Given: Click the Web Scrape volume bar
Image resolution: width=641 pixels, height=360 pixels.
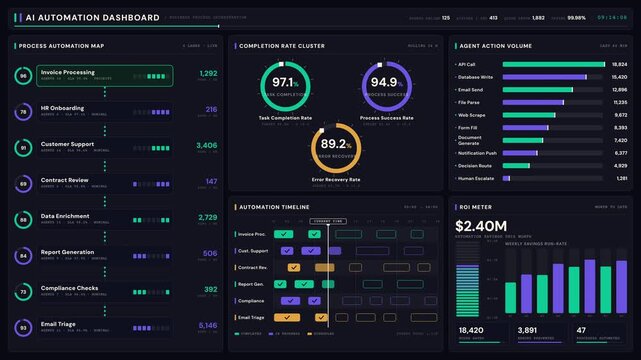Looking at the screenshot, I should (x=529, y=115).
